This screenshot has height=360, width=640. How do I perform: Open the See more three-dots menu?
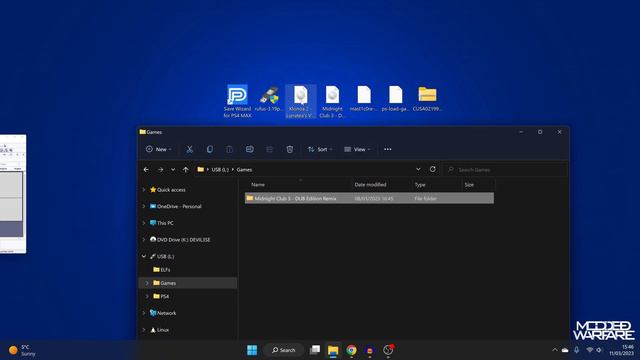pos(388,149)
